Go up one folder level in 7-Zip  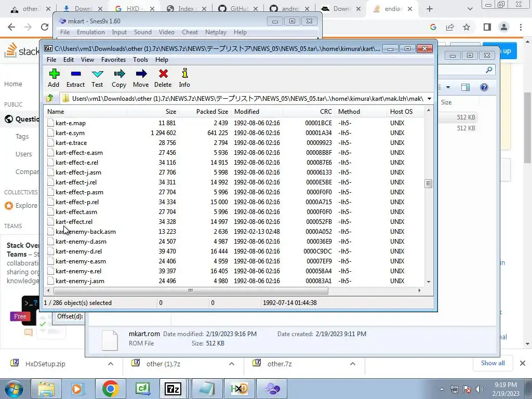50,98
